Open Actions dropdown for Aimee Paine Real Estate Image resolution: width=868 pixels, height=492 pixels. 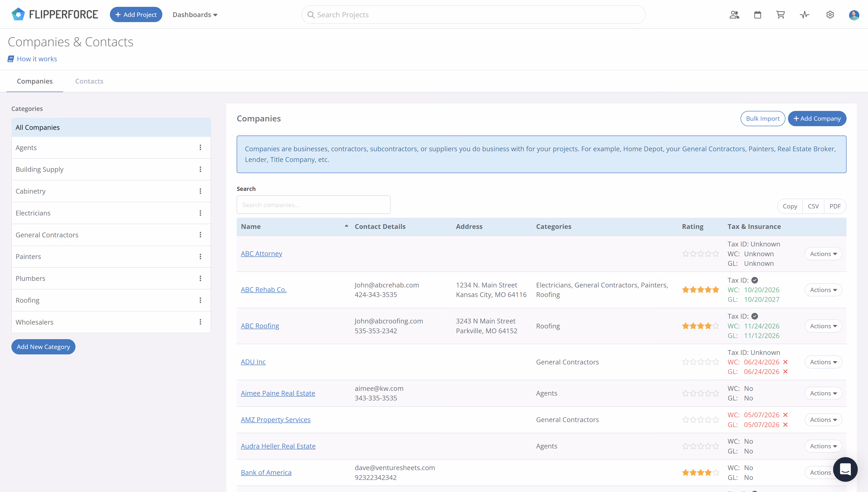click(x=823, y=393)
